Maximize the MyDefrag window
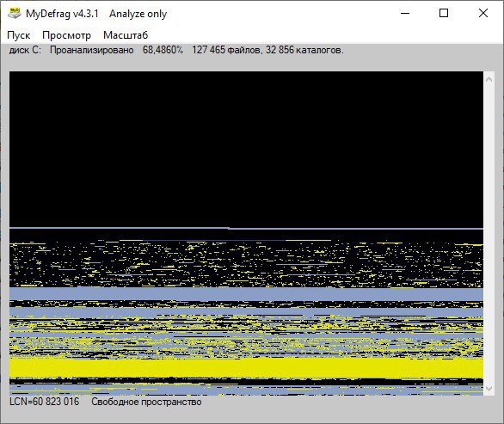The image size is (504, 424). [444, 13]
